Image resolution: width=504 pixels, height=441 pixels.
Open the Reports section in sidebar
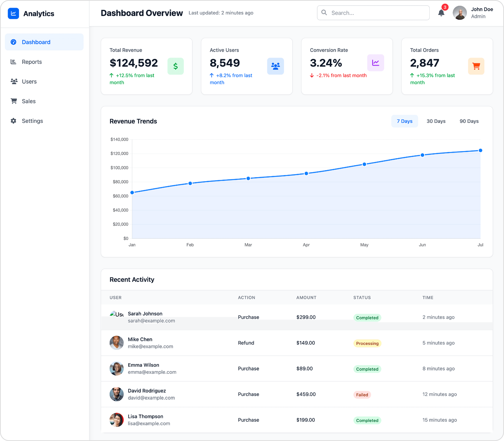(x=31, y=62)
